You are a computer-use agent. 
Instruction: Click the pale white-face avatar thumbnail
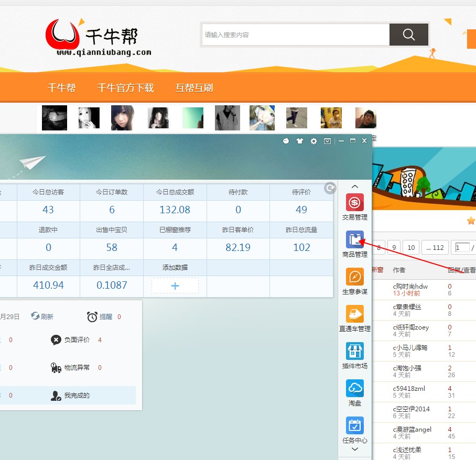point(89,118)
